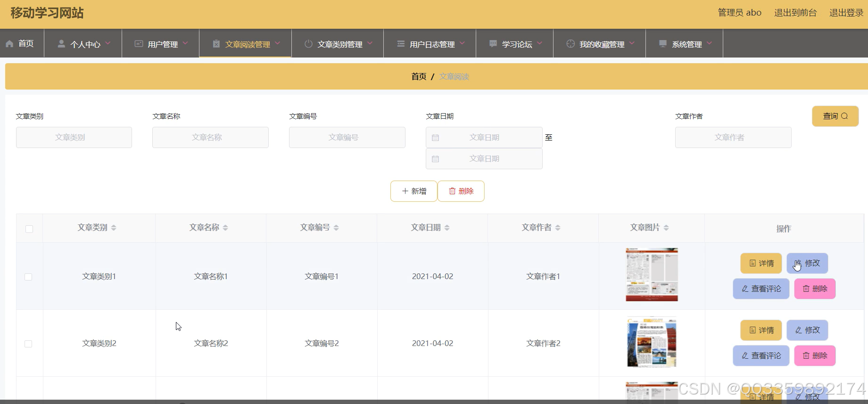868x404 pixels.
Task: Click the document icon in 文章名称1 详情 button
Action: pyautogui.click(x=752, y=264)
